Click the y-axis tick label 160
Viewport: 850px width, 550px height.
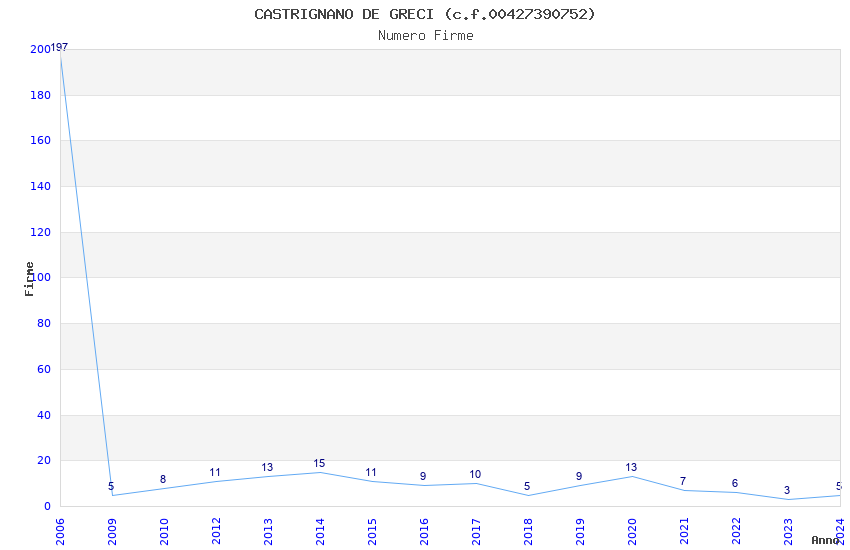tap(41, 140)
